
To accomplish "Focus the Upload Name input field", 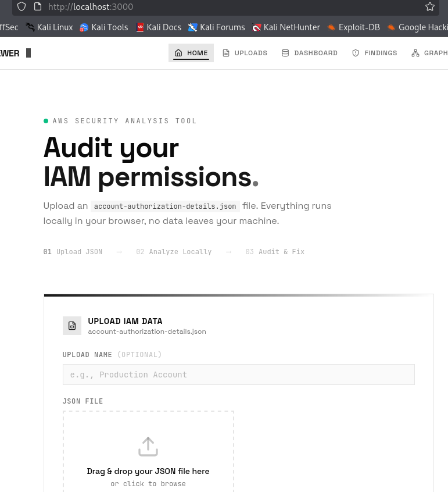I will [239, 375].
